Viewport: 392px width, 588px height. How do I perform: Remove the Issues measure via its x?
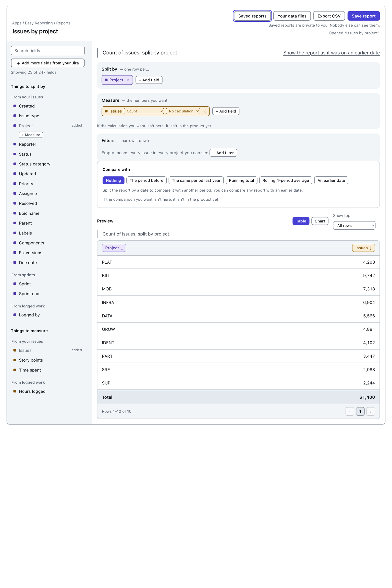tap(205, 111)
